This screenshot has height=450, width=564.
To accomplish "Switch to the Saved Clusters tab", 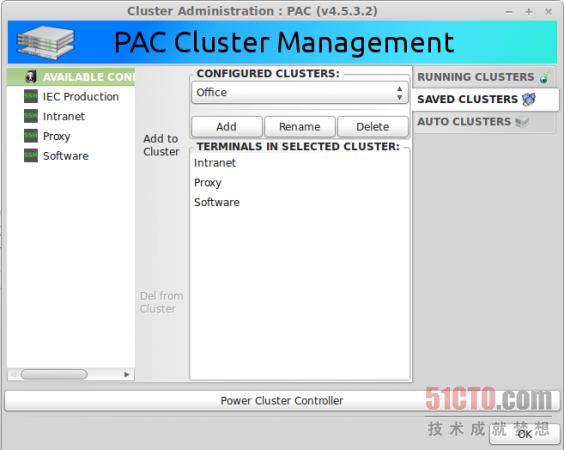I will [x=486, y=99].
